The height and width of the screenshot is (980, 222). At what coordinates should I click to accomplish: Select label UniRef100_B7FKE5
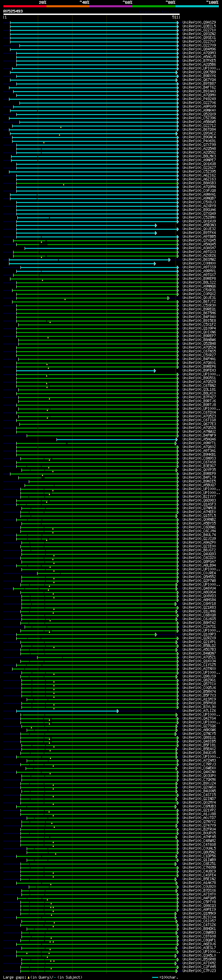tap(199, 61)
